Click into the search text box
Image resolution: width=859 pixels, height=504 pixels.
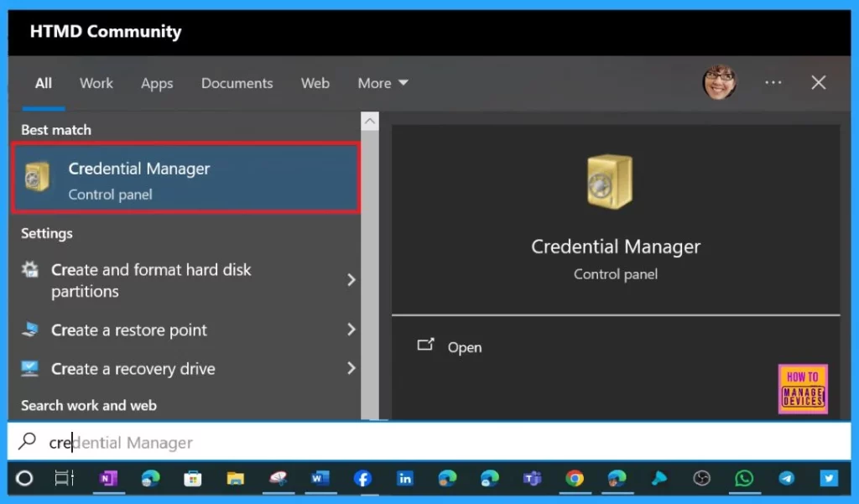pos(429,442)
